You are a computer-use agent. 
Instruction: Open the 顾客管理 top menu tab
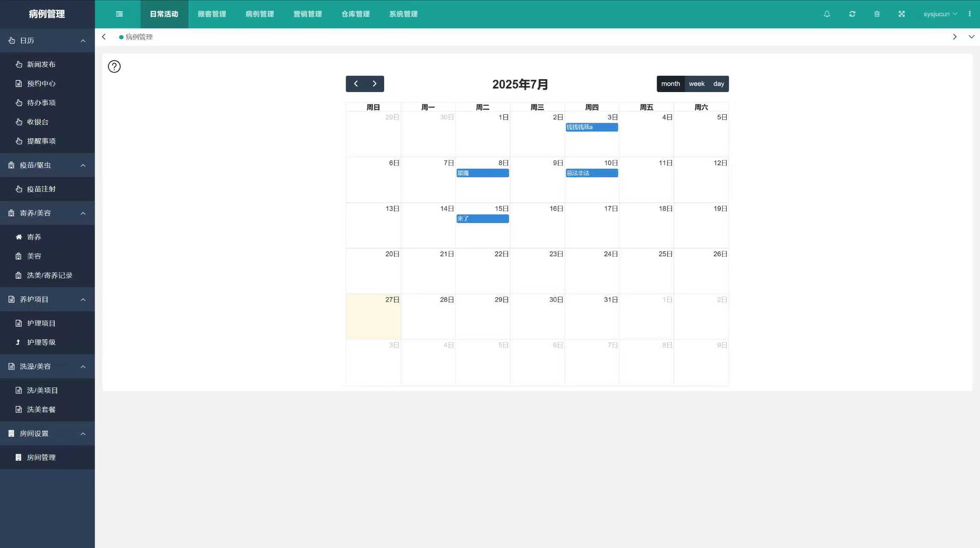(x=212, y=14)
